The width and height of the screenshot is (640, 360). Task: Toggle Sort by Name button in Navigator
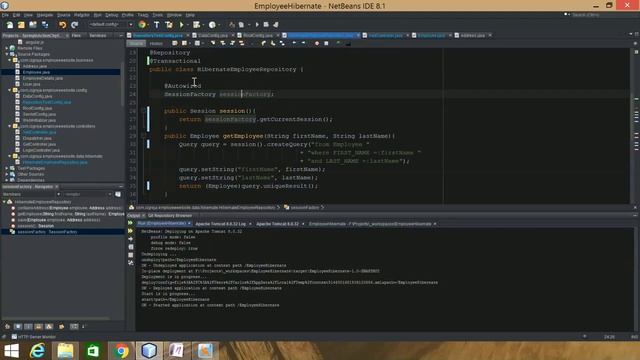74,327
